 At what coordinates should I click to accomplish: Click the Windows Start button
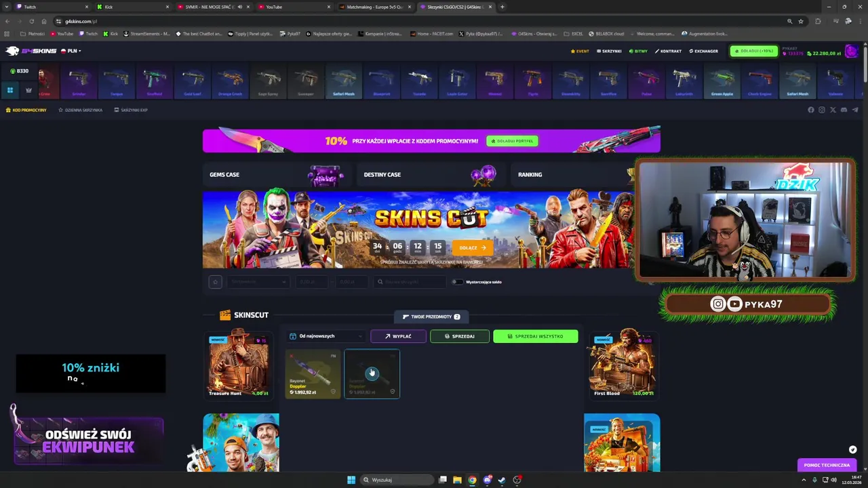coord(351,480)
